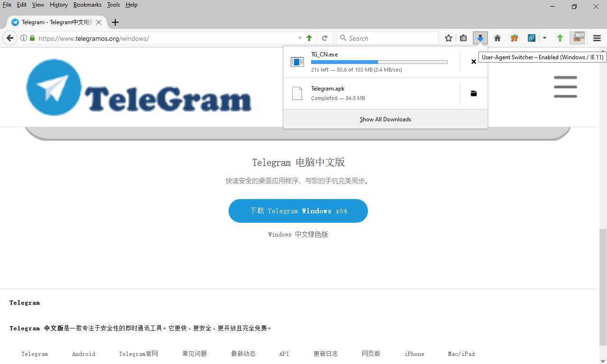Open the Edit menu
This screenshot has width=607, height=364.
22,5
